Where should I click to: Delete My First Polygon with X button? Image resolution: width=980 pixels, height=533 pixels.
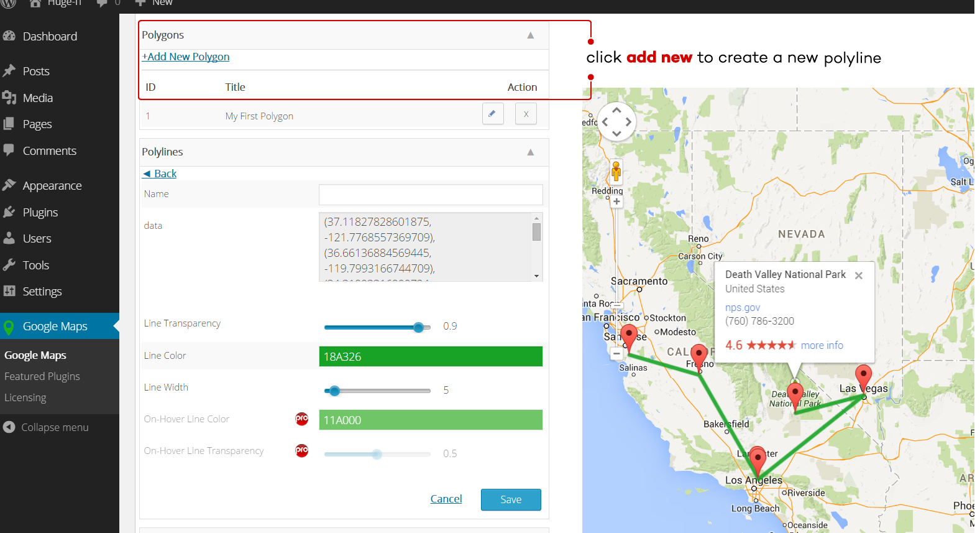526,114
